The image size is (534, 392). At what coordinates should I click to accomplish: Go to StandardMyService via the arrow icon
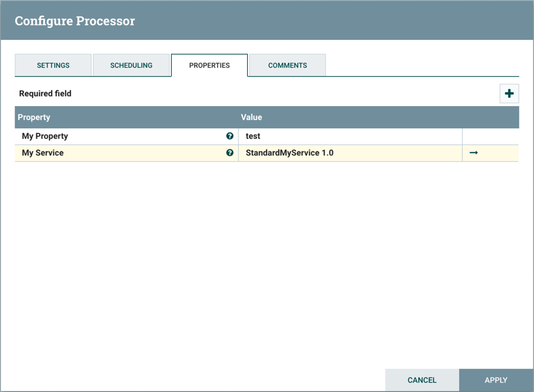click(474, 153)
